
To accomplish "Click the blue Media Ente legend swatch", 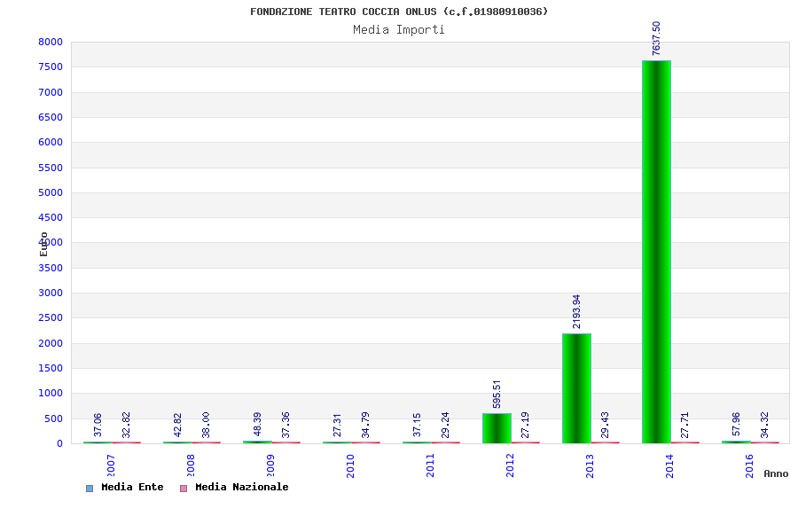I will [x=90, y=489].
